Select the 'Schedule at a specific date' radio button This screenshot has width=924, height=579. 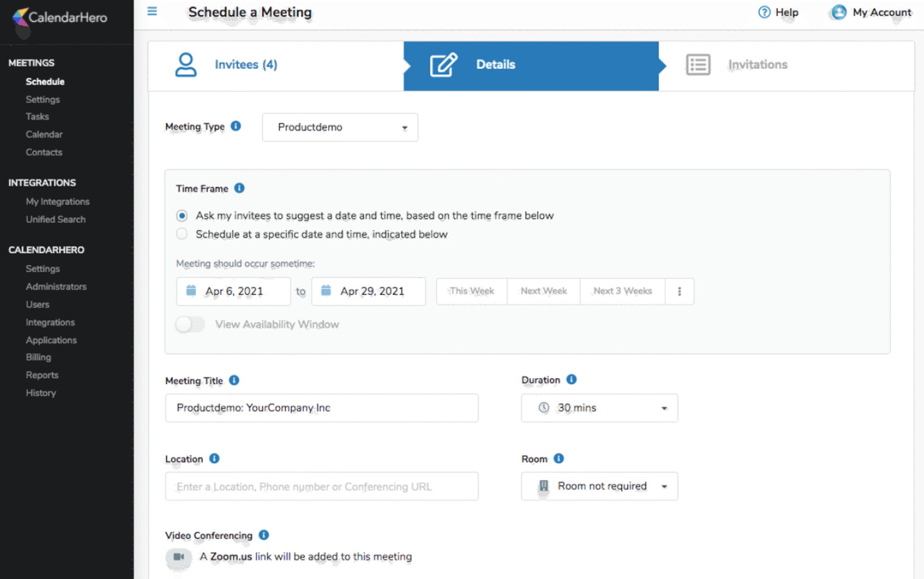pyautogui.click(x=182, y=234)
